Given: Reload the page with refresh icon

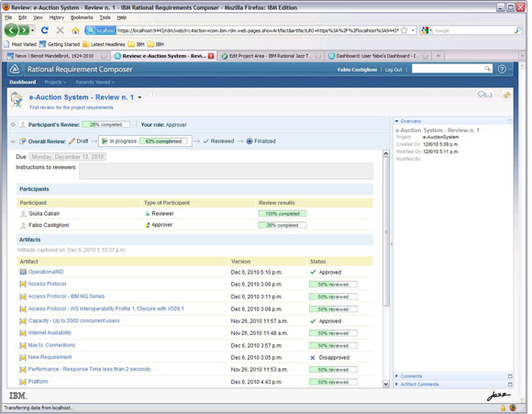Looking at the screenshot, I should click(x=44, y=30).
